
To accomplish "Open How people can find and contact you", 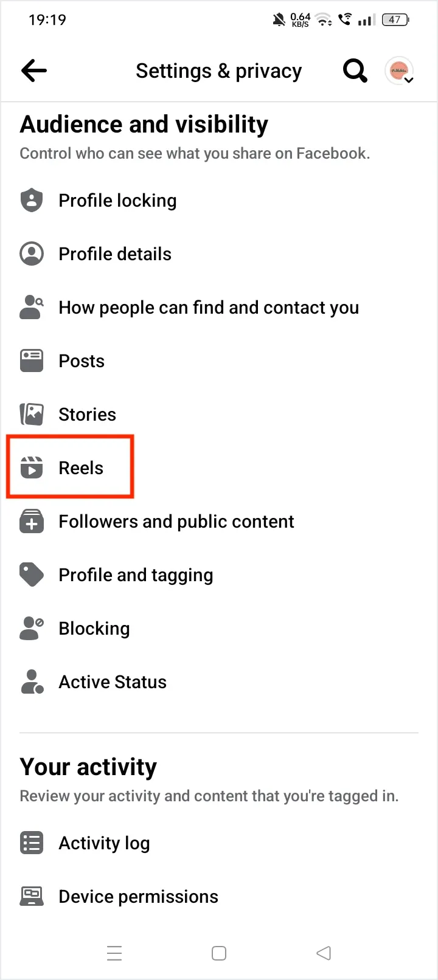I will click(x=209, y=308).
